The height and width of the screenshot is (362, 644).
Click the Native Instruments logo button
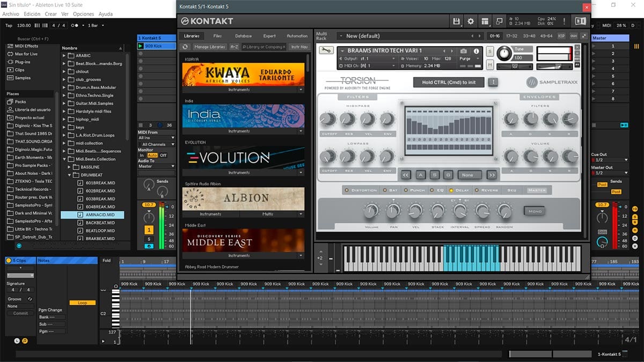[580, 21]
